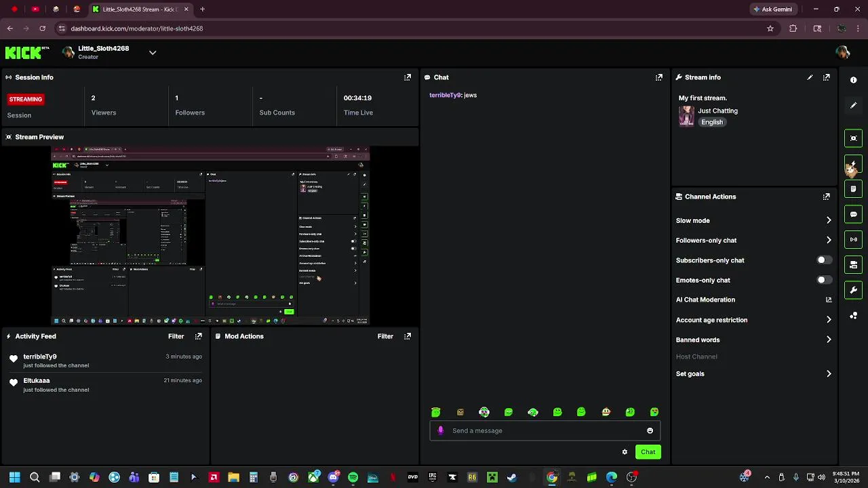Screen dimensions: 868x488
Task: Edit stream info with the pencil icon
Action: coord(810,77)
